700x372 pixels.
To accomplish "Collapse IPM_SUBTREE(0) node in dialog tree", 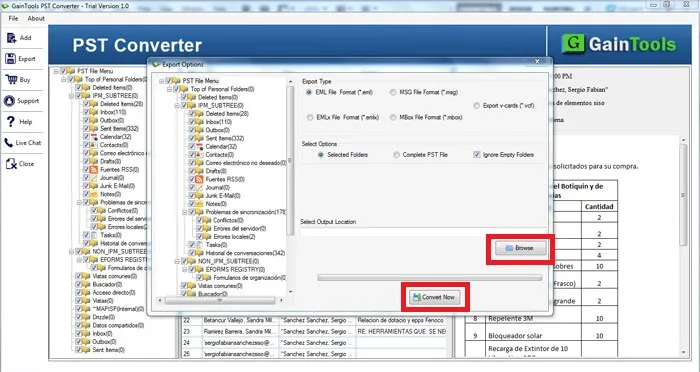I will (177, 106).
